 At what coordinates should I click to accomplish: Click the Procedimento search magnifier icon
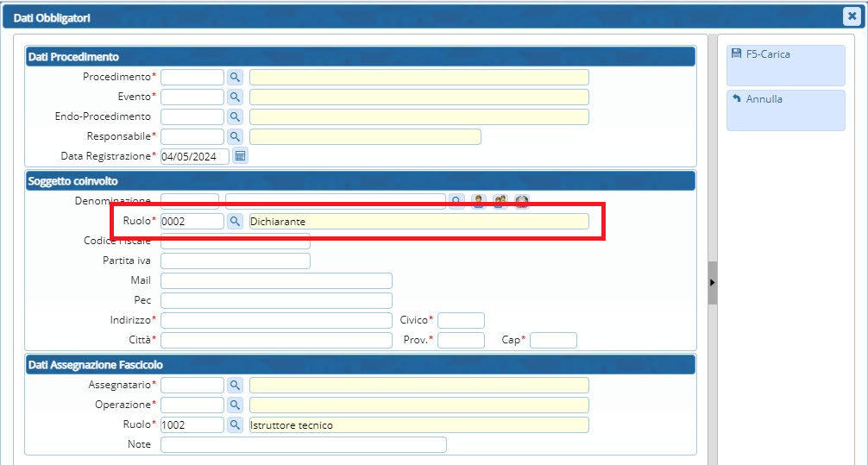235,77
